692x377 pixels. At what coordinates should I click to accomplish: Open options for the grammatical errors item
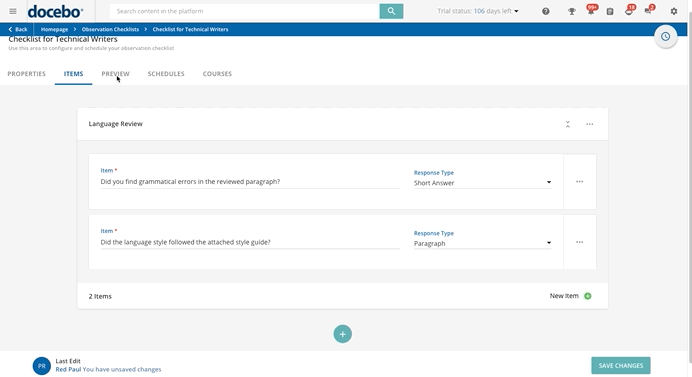tap(579, 181)
